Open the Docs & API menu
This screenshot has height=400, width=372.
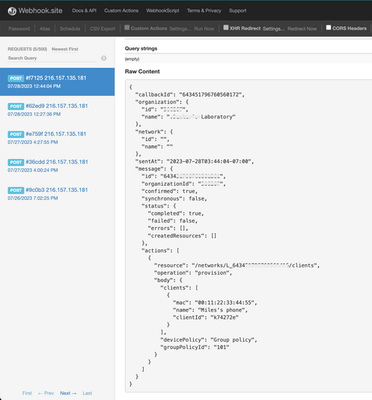(x=84, y=11)
